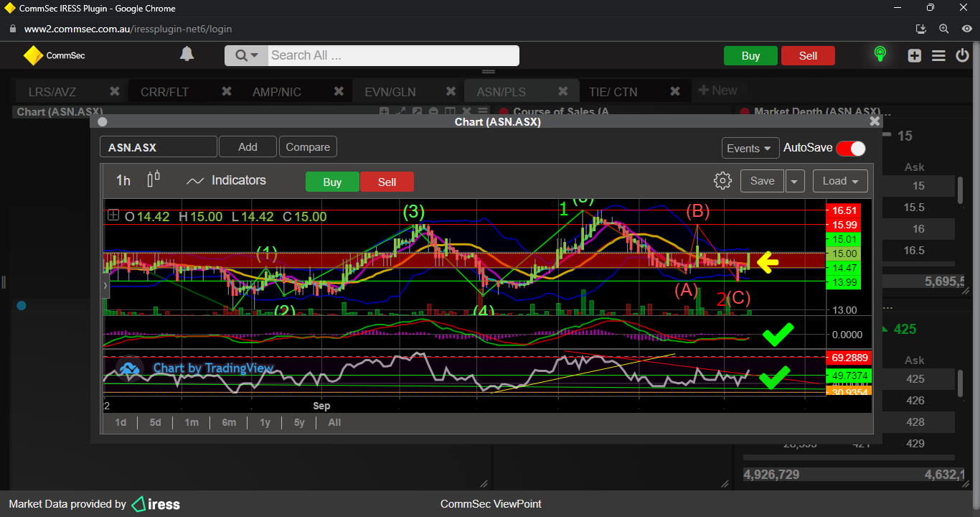Set chart range to All

coord(334,422)
